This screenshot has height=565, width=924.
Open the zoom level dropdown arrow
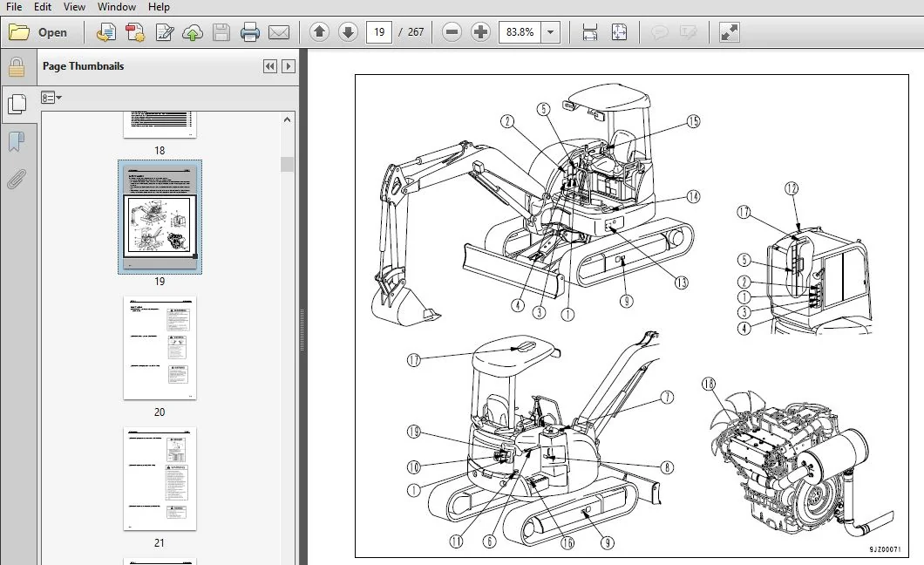[x=550, y=31]
